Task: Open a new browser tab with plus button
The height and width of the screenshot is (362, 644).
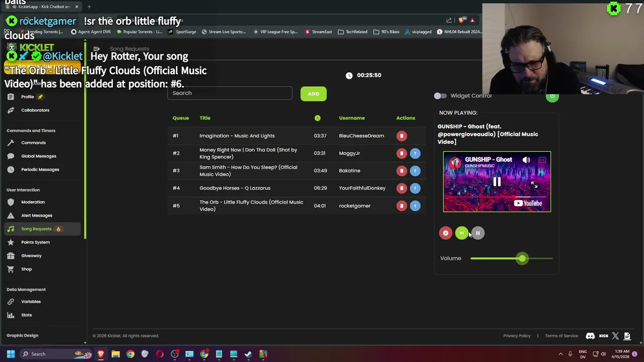Action: click(89, 7)
